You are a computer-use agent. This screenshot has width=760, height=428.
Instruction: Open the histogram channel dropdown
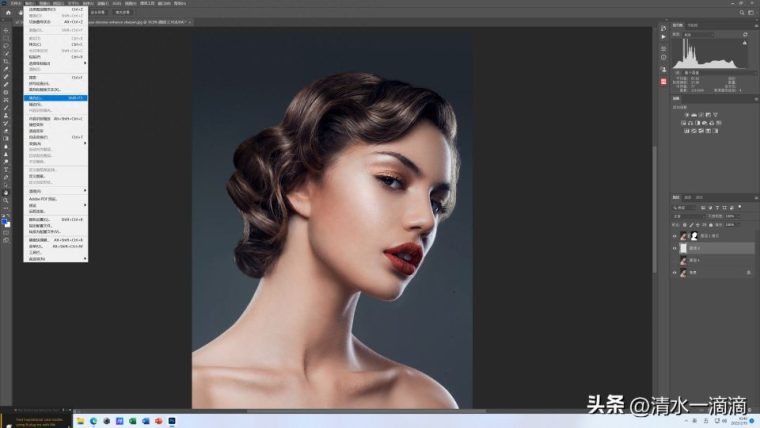tap(698, 34)
